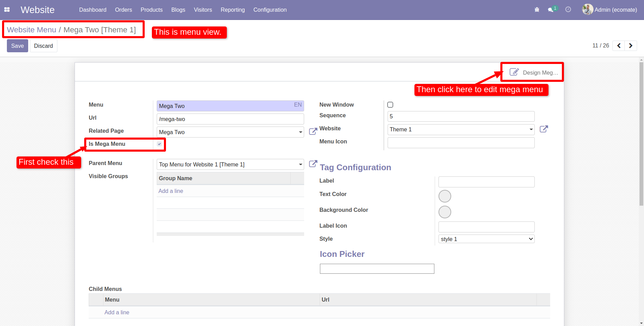The image size is (644, 326).
Task: Open the Blogs menu
Action: click(x=178, y=10)
